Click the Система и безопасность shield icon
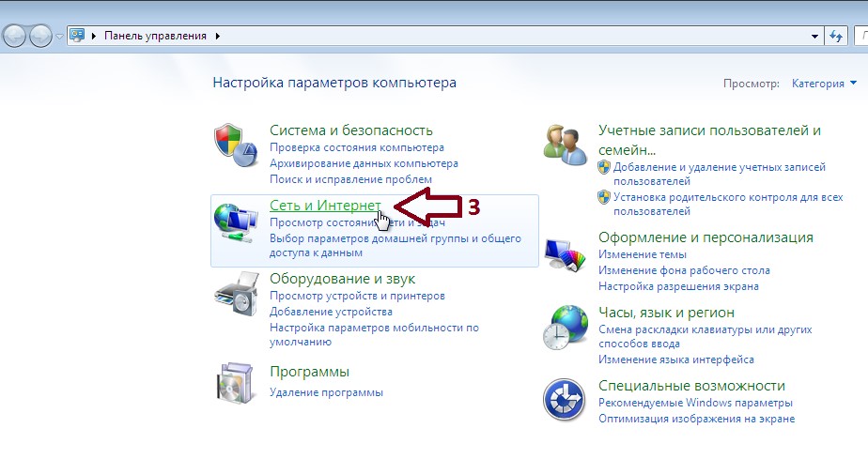Image resolution: width=868 pixels, height=459 pixels. pos(236,145)
